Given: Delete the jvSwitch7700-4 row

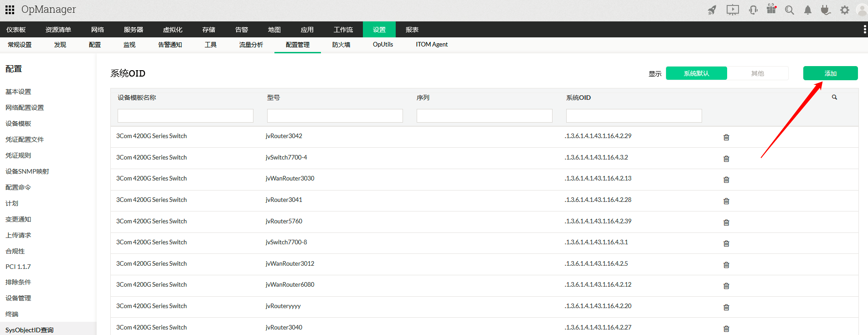Looking at the screenshot, I should coord(726,159).
